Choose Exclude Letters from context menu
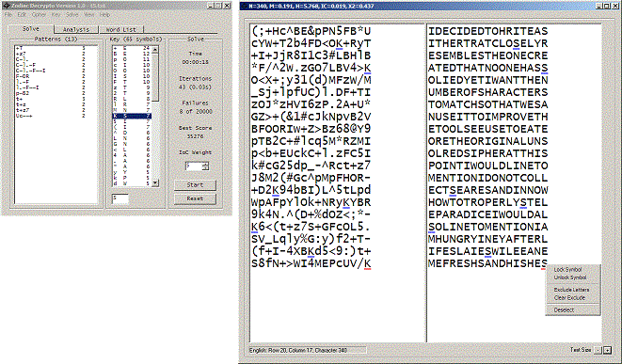Viewport: 622px width, 364px height. click(571, 290)
